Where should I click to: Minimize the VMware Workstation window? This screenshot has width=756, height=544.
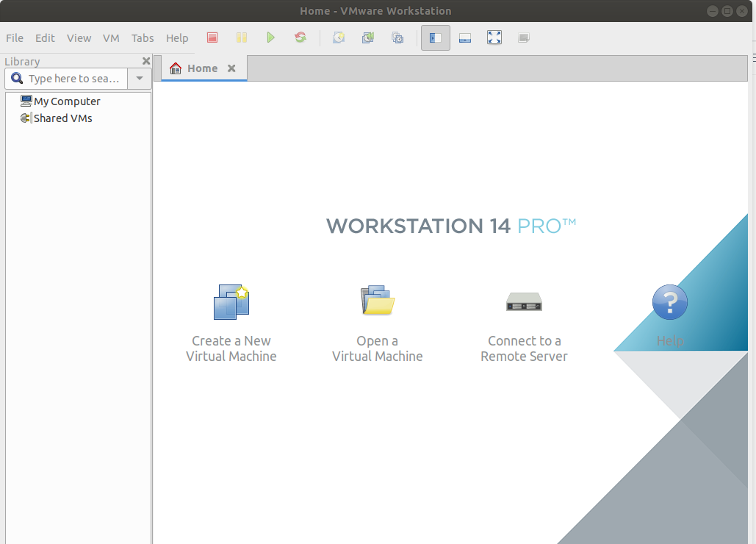[712, 11]
